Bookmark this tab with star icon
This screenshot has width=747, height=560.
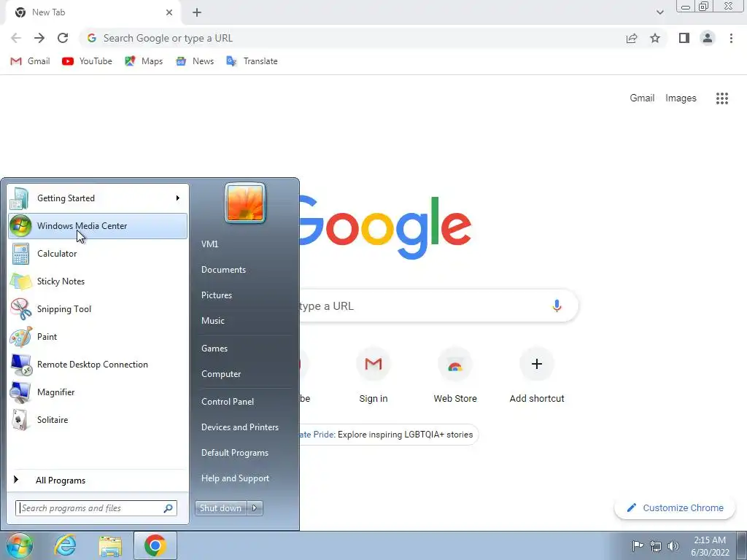(655, 38)
